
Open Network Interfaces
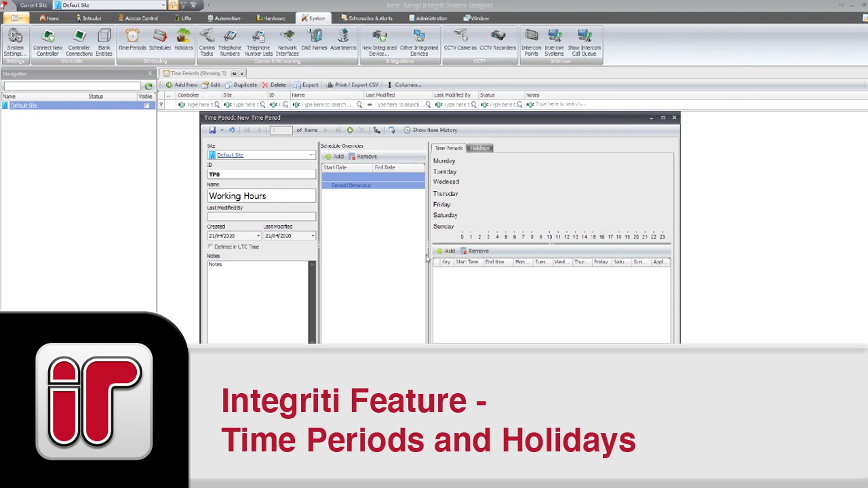click(287, 42)
